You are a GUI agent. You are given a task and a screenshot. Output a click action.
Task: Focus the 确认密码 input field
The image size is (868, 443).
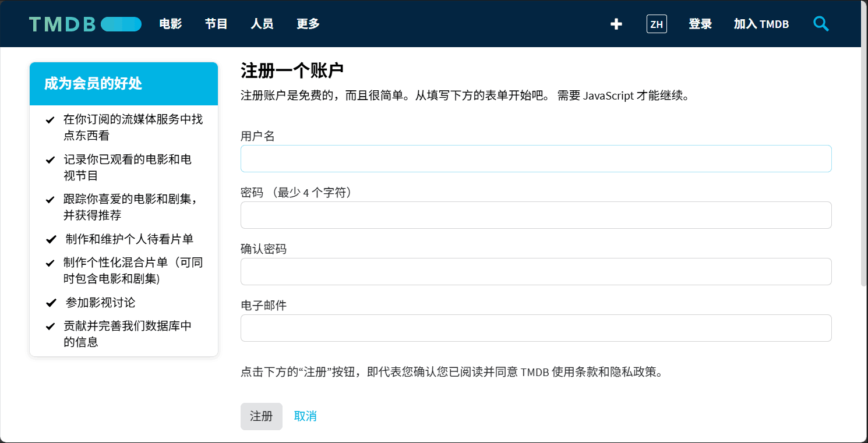[535, 271]
